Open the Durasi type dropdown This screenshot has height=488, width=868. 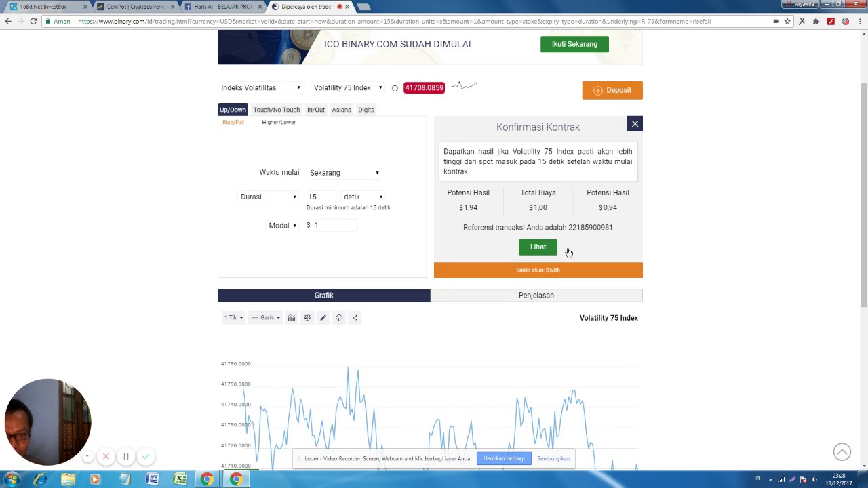coord(269,197)
